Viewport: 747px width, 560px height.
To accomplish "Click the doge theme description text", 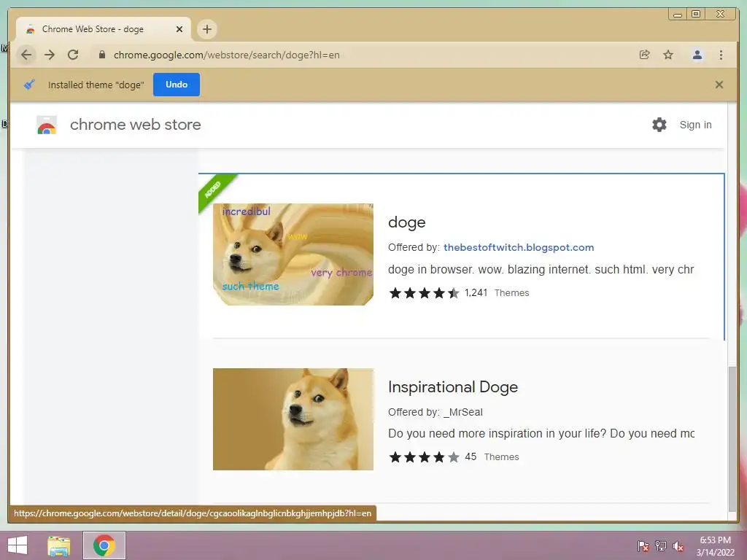I will (x=541, y=270).
